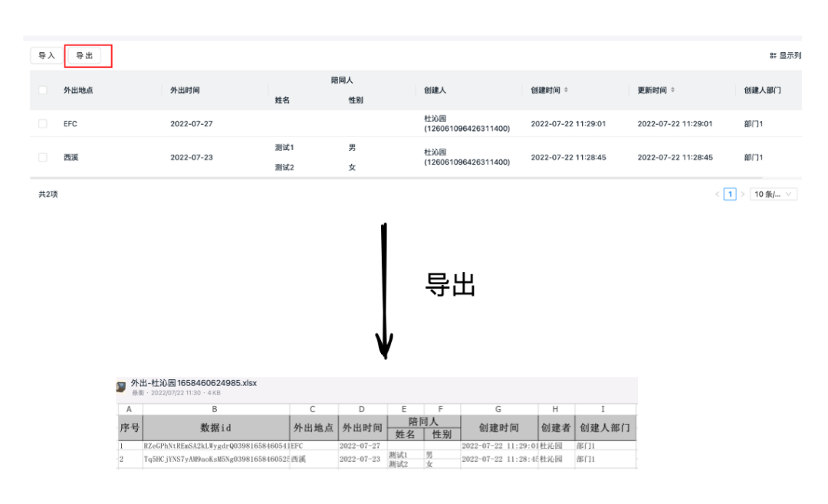Sort by 创建时间 using its sort icon
828x504 pixels.
(x=567, y=90)
